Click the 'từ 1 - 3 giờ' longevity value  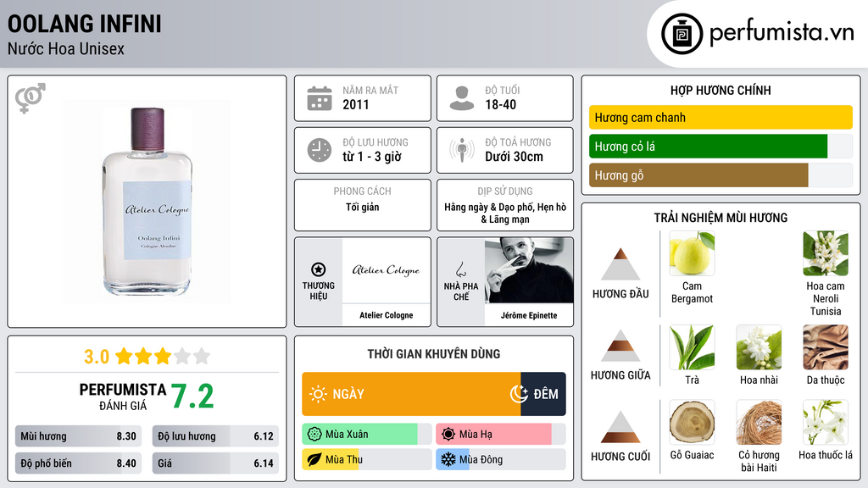[x=372, y=157]
